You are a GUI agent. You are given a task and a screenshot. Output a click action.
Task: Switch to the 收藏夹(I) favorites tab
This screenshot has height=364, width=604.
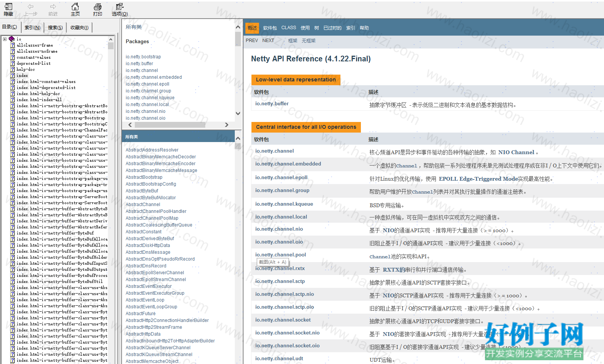tap(80, 28)
